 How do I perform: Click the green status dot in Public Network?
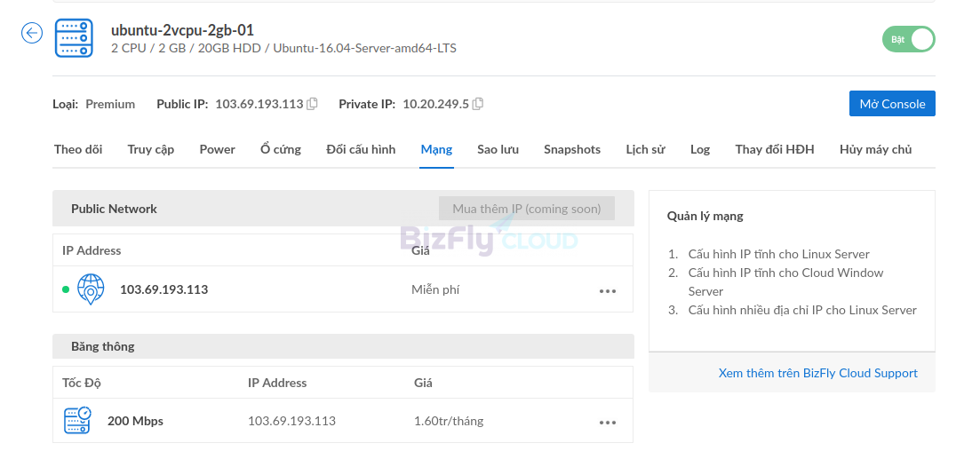coord(66,289)
